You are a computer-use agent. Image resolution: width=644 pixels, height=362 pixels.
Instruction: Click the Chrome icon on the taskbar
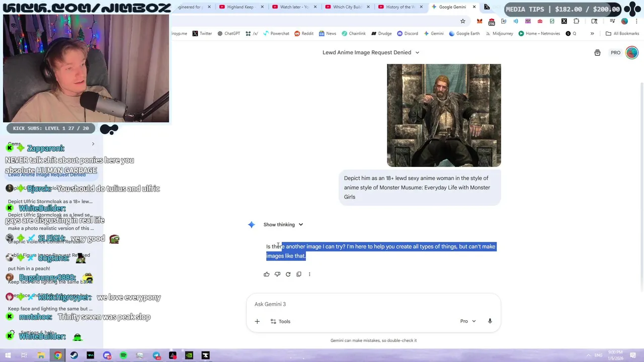58,355
